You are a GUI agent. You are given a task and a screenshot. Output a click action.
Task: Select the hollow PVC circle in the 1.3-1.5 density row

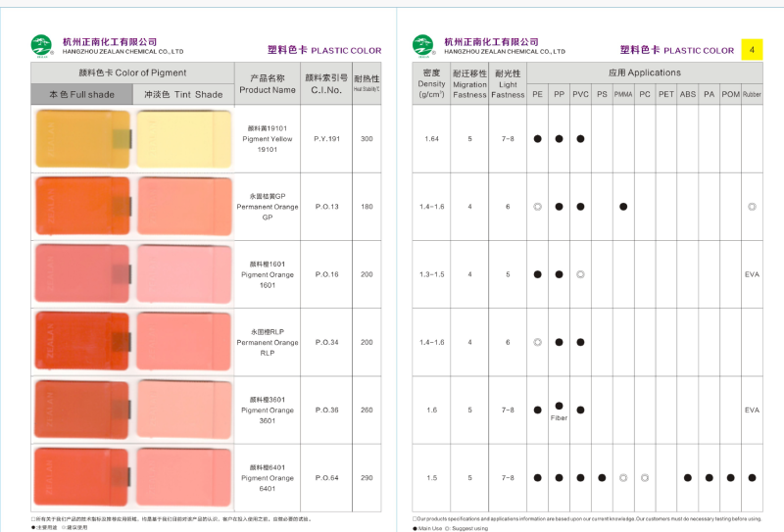point(580,274)
